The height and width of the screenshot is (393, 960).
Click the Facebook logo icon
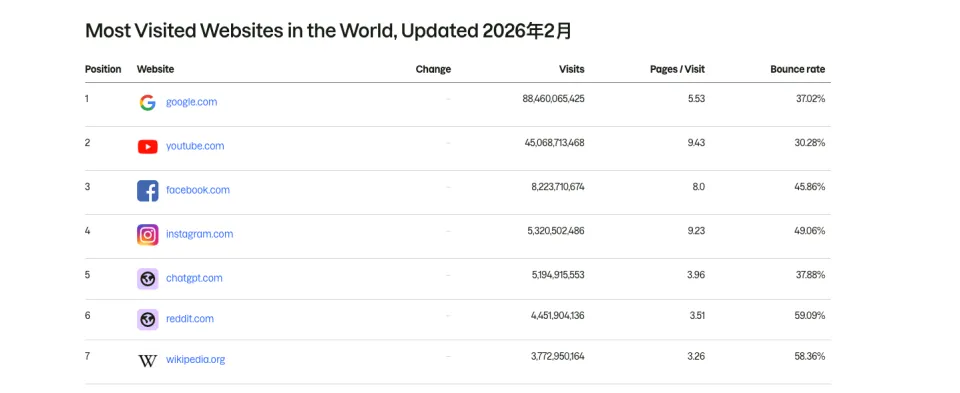click(x=148, y=191)
